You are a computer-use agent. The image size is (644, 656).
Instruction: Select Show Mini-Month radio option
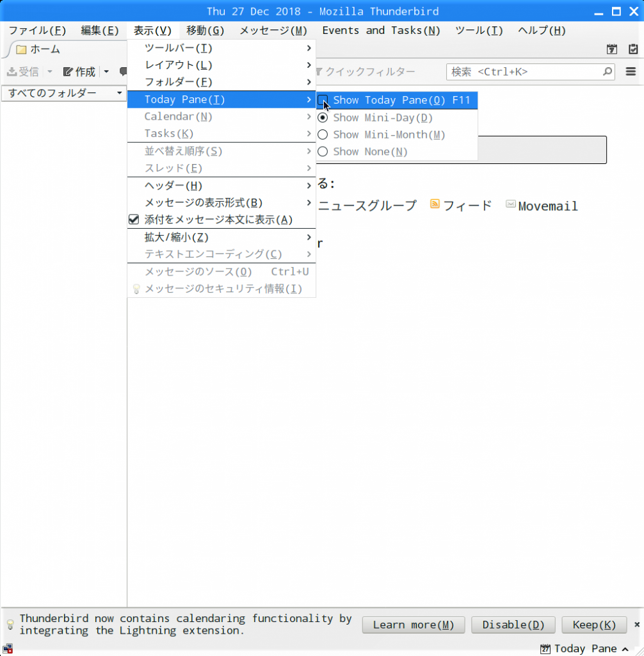click(x=323, y=135)
